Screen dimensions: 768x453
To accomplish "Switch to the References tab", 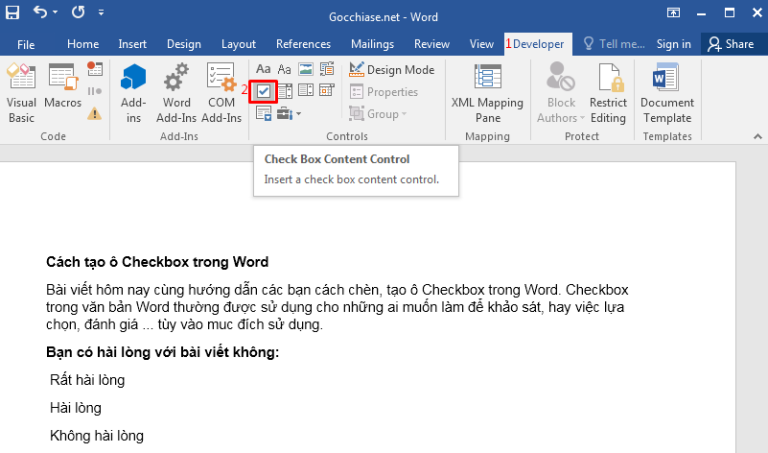I will (x=303, y=44).
